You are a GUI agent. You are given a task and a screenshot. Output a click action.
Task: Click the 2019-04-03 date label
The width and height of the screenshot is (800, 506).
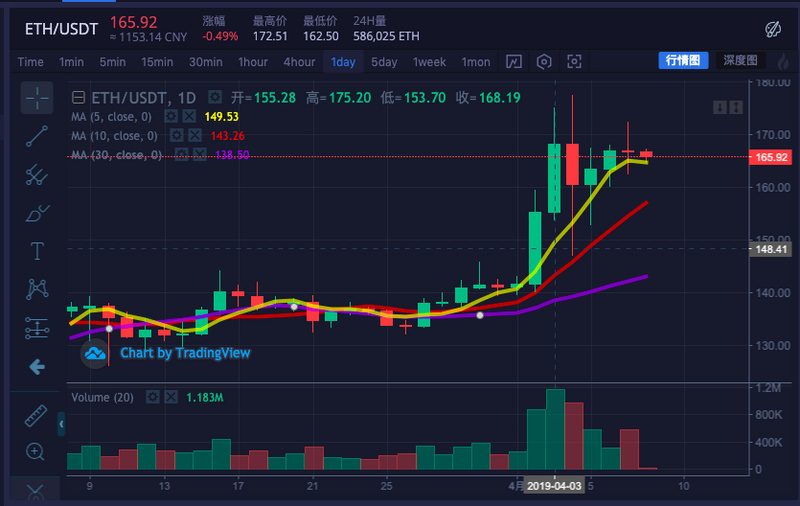click(x=554, y=486)
